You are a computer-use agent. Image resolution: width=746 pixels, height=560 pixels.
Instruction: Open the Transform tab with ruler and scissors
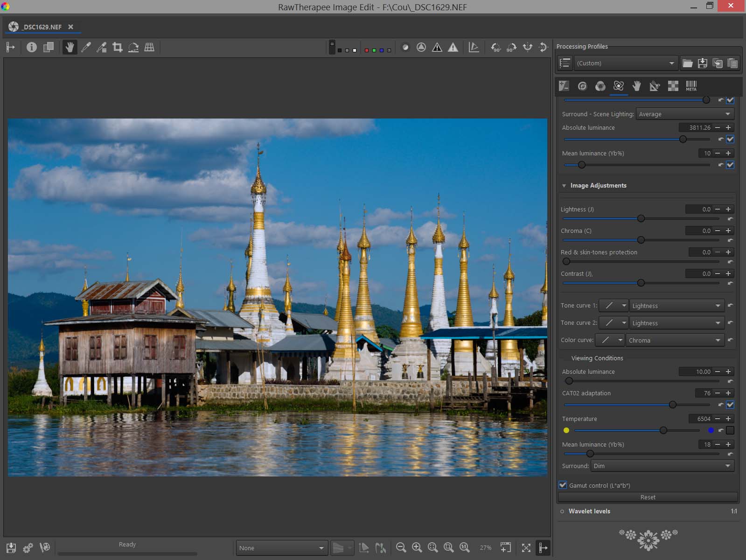655,86
